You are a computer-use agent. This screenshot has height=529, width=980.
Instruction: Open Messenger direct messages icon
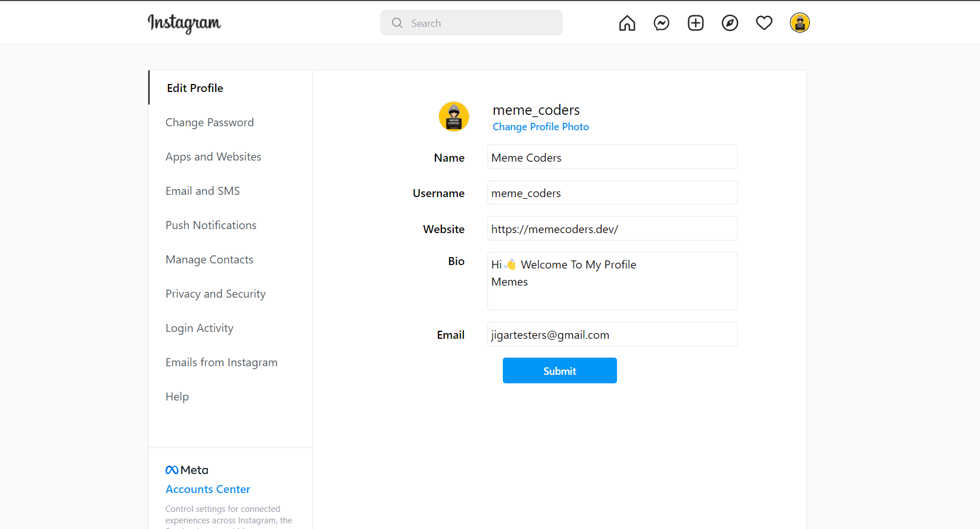[x=662, y=23]
